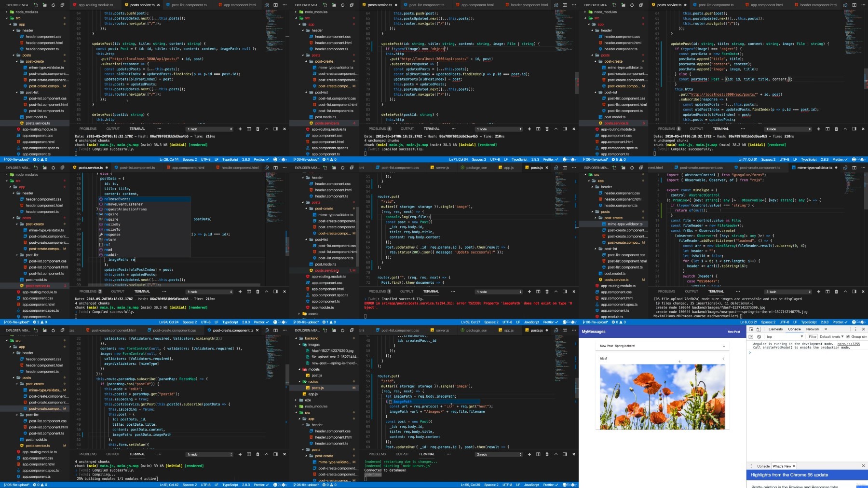Viewport: 868px width, 488px height.
Task: Split editor icon beside the mime-type.validator.ts tab
Action: [x=854, y=167]
